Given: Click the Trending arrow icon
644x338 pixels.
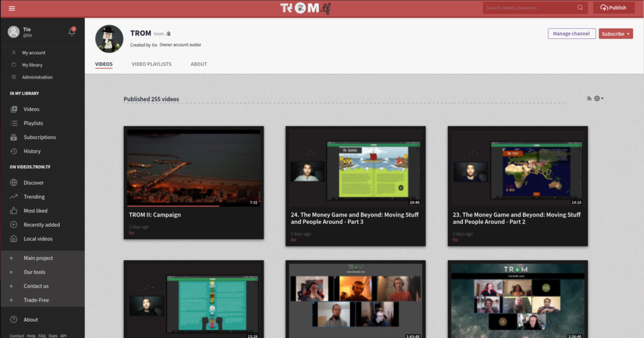Looking at the screenshot, I should point(14,197).
